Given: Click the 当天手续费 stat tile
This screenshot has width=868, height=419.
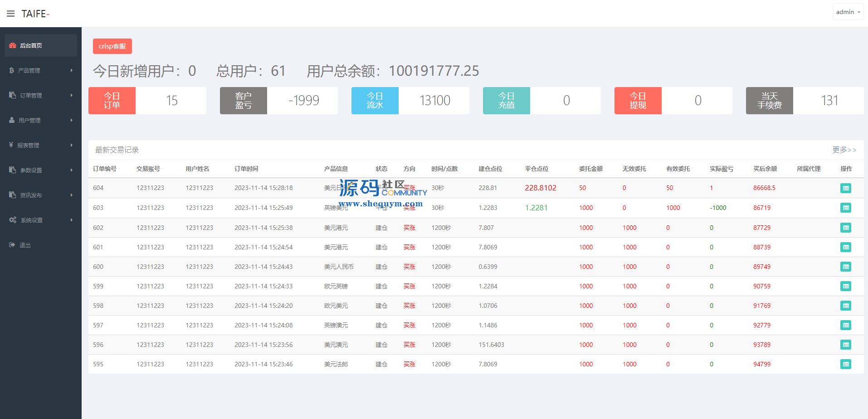Looking at the screenshot, I should 805,101.
